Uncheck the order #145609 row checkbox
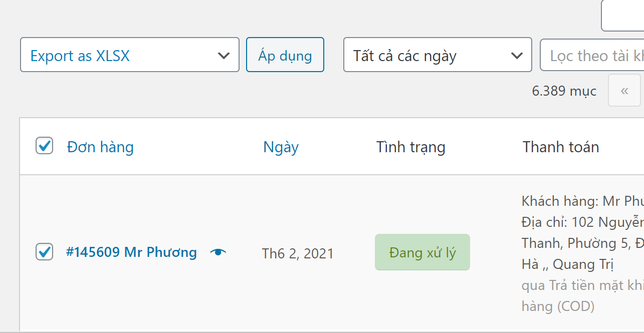644x333 pixels. (45, 251)
